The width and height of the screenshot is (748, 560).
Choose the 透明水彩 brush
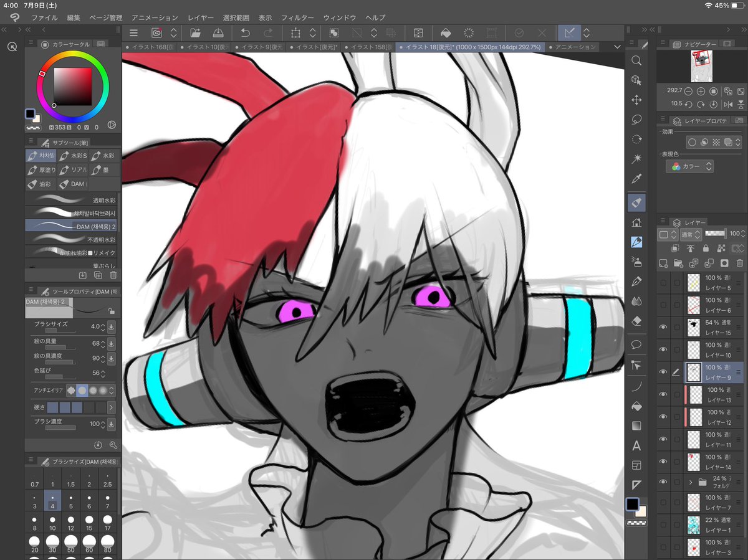71,200
